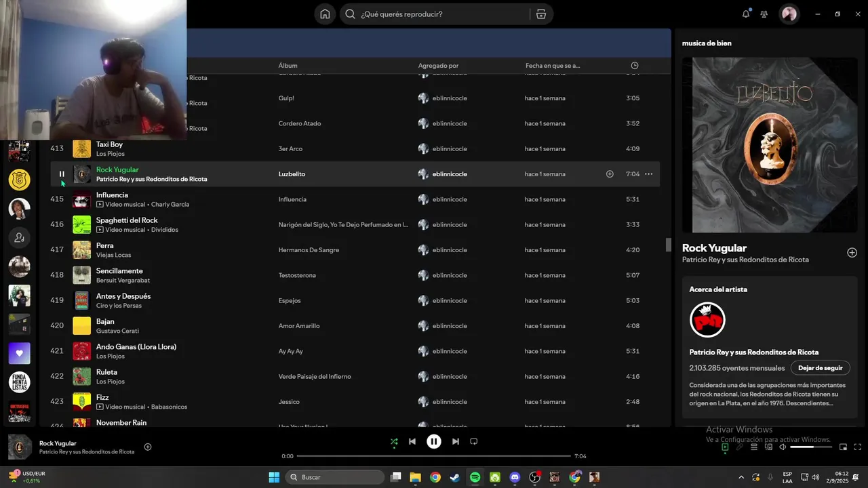Open 'musica de bien' playlist title link

[x=707, y=43]
